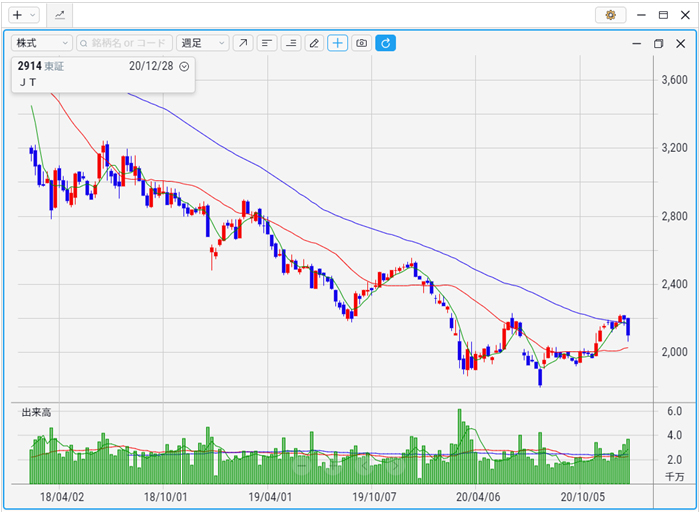Select the left-aligned lines toolbar icon

tap(267, 43)
